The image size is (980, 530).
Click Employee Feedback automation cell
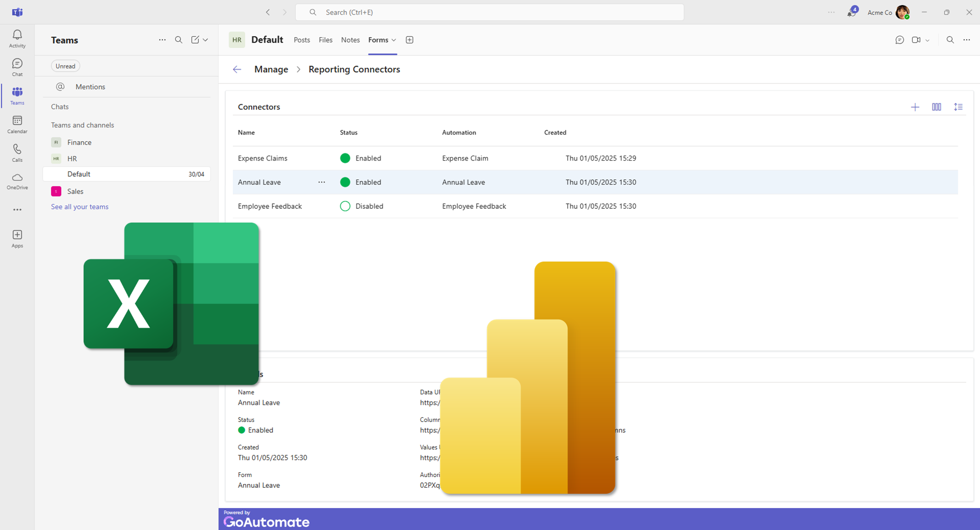pyautogui.click(x=474, y=206)
